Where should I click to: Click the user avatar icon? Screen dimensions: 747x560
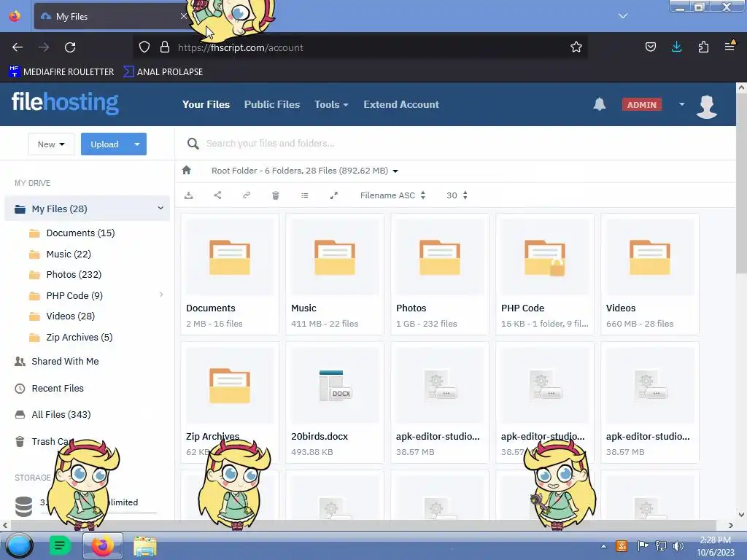(706, 106)
